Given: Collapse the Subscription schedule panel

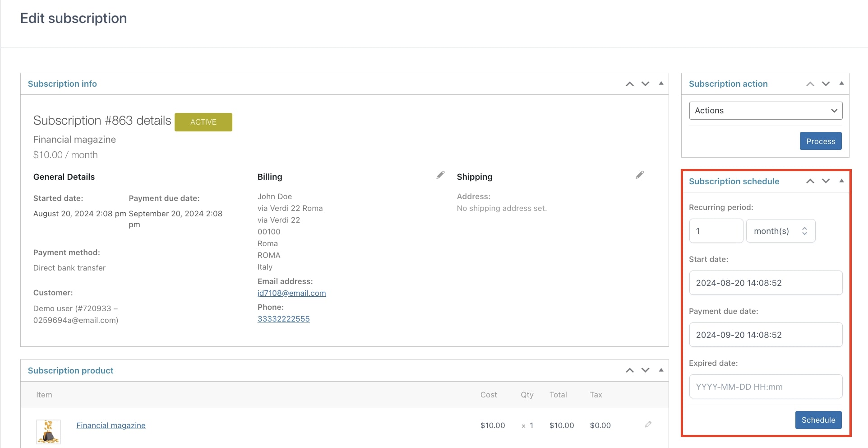Looking at the screenshot, I should 841,181.
